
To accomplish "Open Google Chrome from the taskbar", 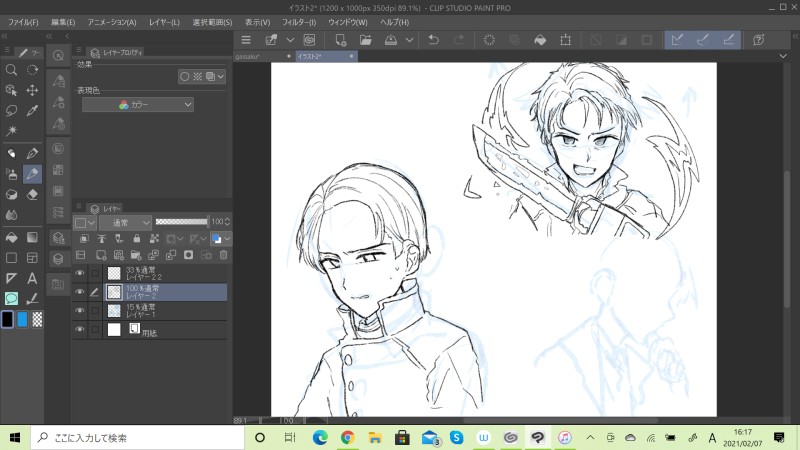I will point(347,437).
